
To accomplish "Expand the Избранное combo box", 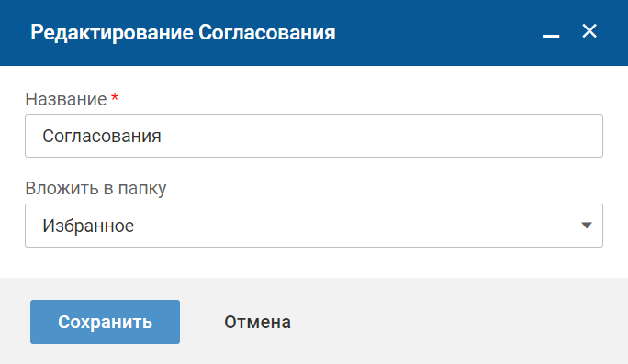I will (314, 226).
